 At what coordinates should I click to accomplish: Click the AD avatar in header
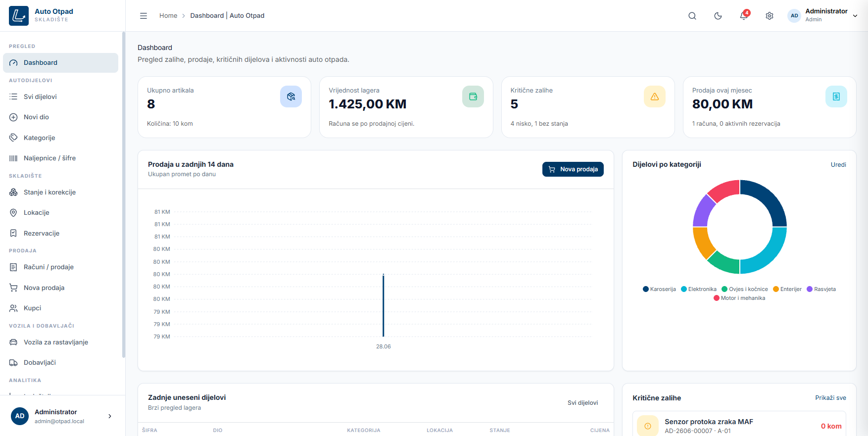(794, 16)
